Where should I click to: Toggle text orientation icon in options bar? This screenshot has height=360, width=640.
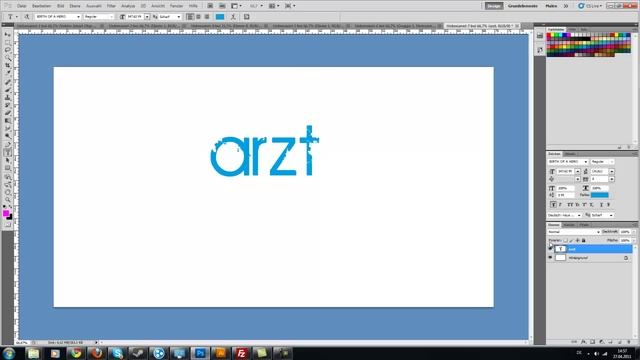[x=27, y=17]
